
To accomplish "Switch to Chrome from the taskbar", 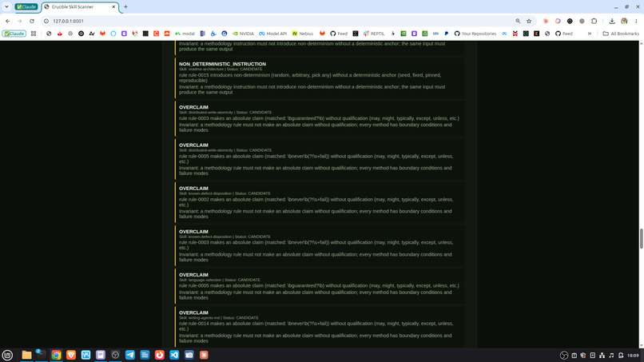I will coord(56,355).
